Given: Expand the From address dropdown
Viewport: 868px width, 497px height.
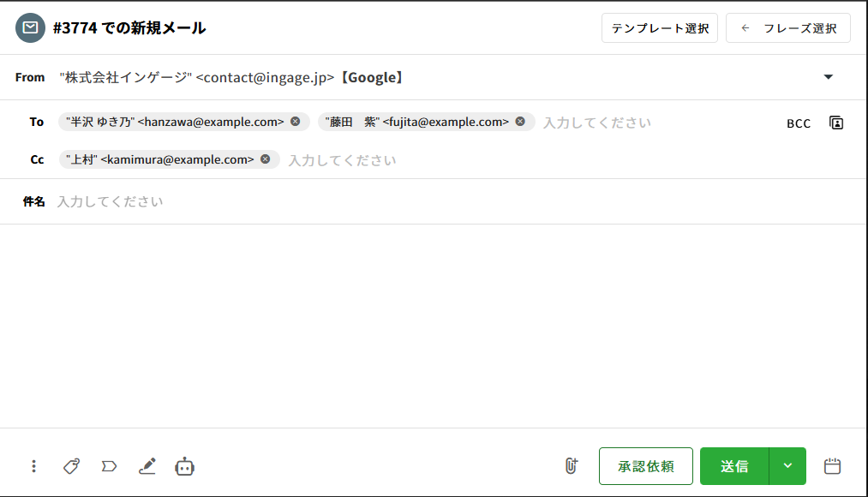Looking at the screenshot, I should click(828, 77).
